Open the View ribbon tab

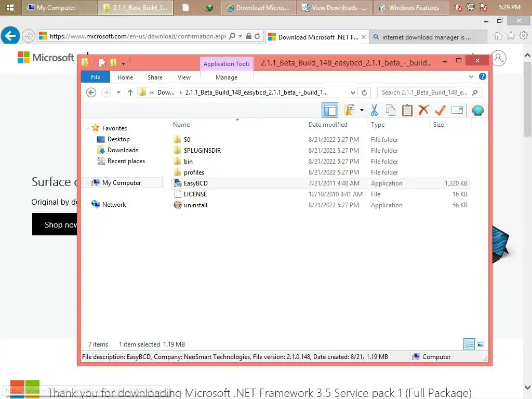[184, 77]
